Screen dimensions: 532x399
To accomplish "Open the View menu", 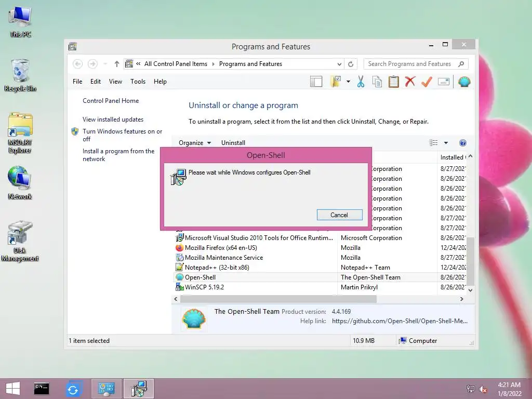I will point(115,82).
